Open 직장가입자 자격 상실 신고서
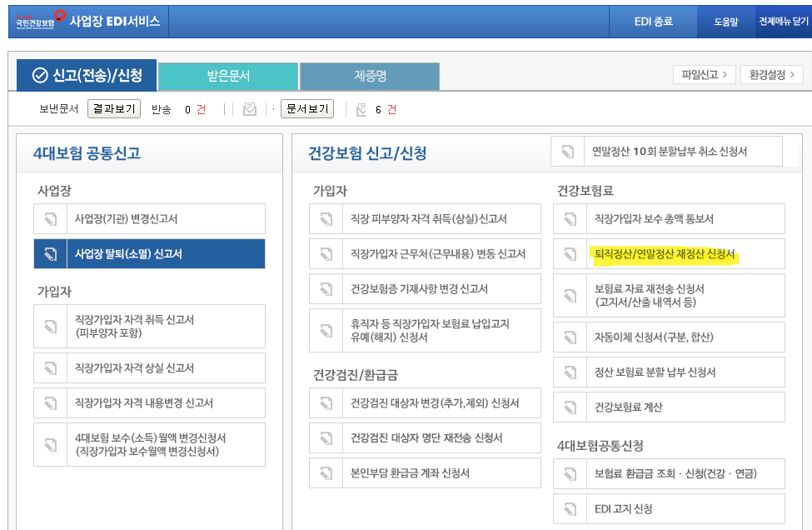The height and width of the screenshot is (530, 812). coord(150,367)
